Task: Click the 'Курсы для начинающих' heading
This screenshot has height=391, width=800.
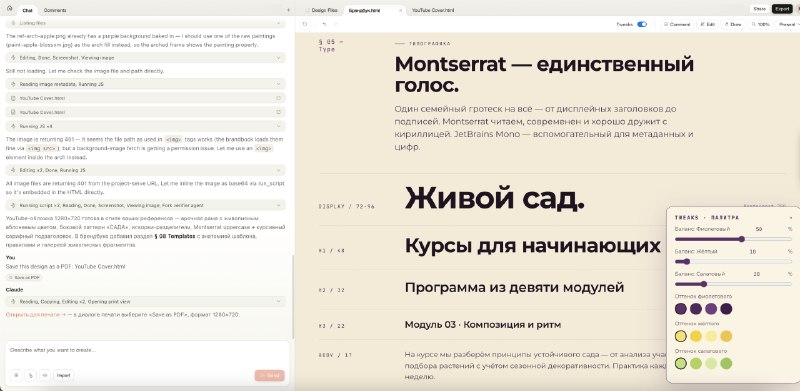Action: (x=533, y=246)
